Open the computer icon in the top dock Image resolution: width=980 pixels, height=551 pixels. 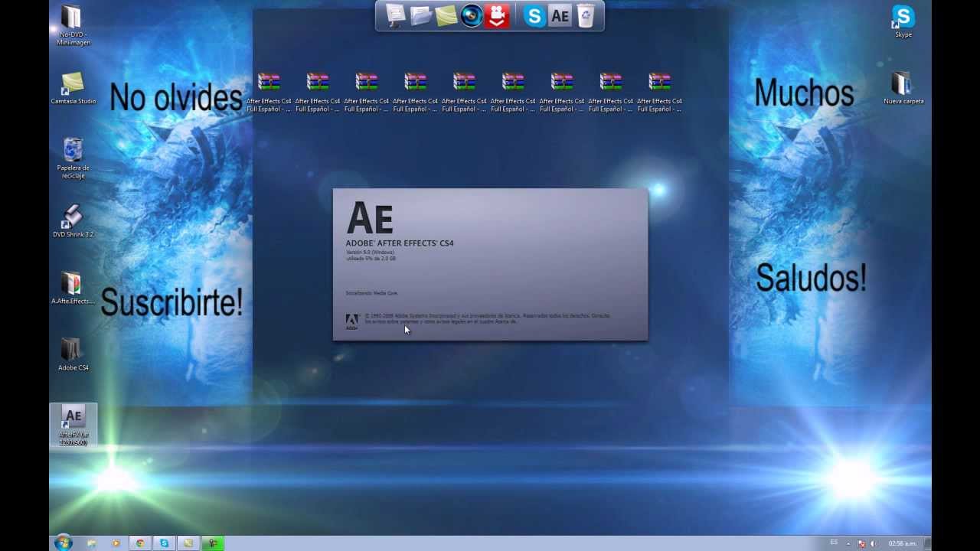pyautogui.click(x=396, y=15)
